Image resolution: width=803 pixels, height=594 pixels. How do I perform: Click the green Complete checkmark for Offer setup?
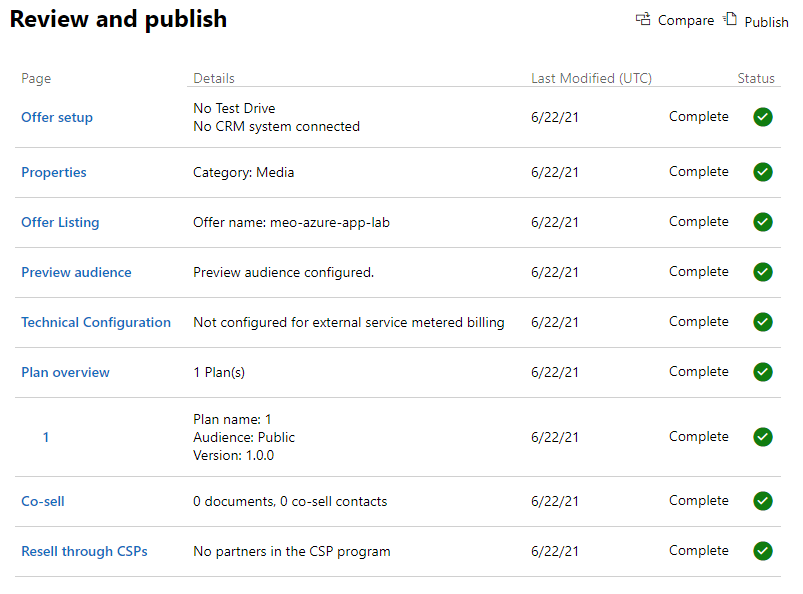pyautogui.click(x=763, y=117)
